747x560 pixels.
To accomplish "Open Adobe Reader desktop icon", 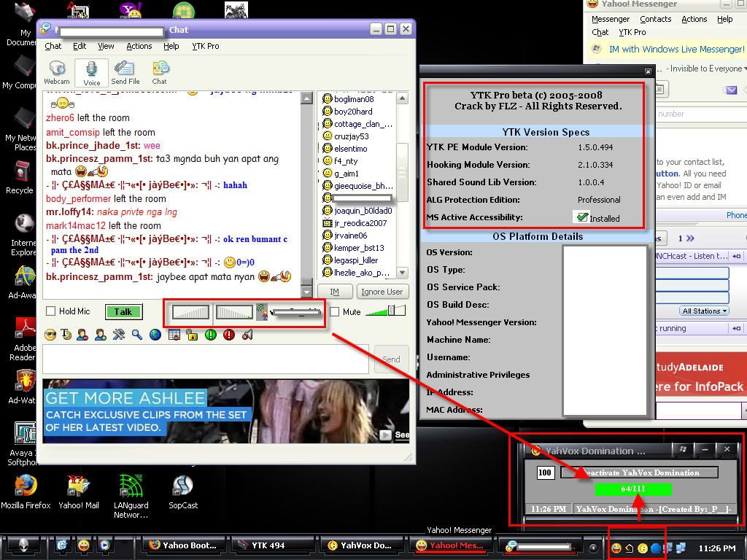I will point(24,339).
